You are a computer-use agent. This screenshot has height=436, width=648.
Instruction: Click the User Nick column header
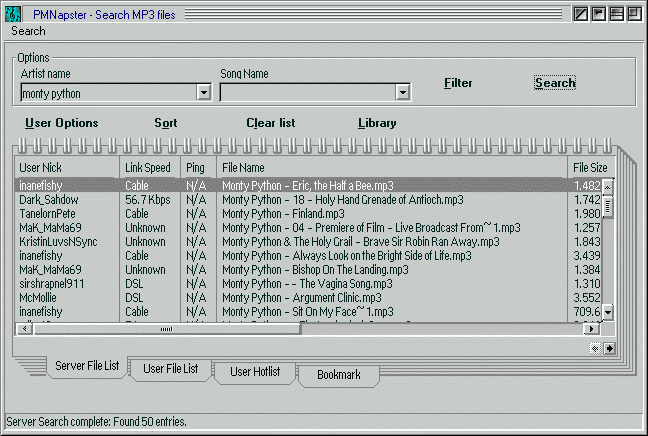click(67, 167)
